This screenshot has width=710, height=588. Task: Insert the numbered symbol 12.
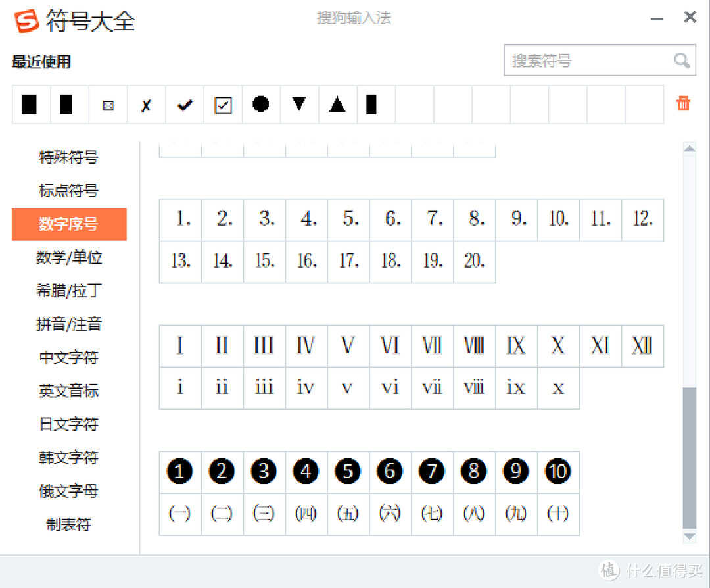click(642, 220)
